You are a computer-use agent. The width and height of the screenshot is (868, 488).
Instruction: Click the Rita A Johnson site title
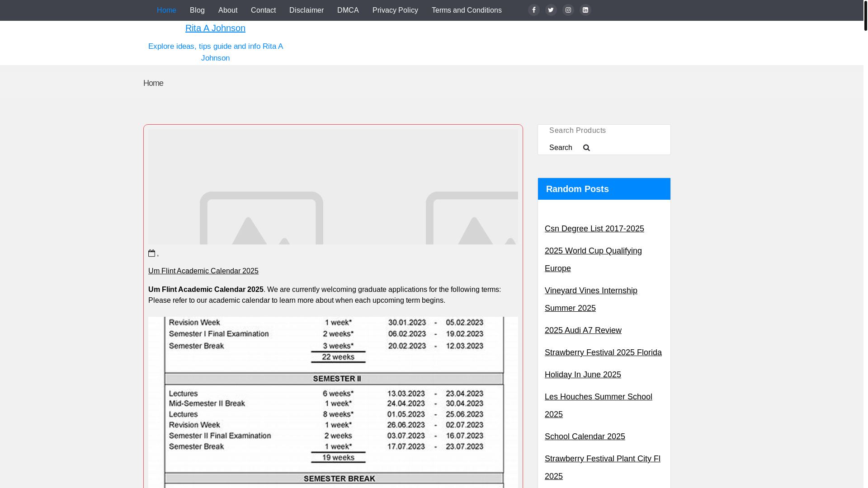tap(215, 28)
